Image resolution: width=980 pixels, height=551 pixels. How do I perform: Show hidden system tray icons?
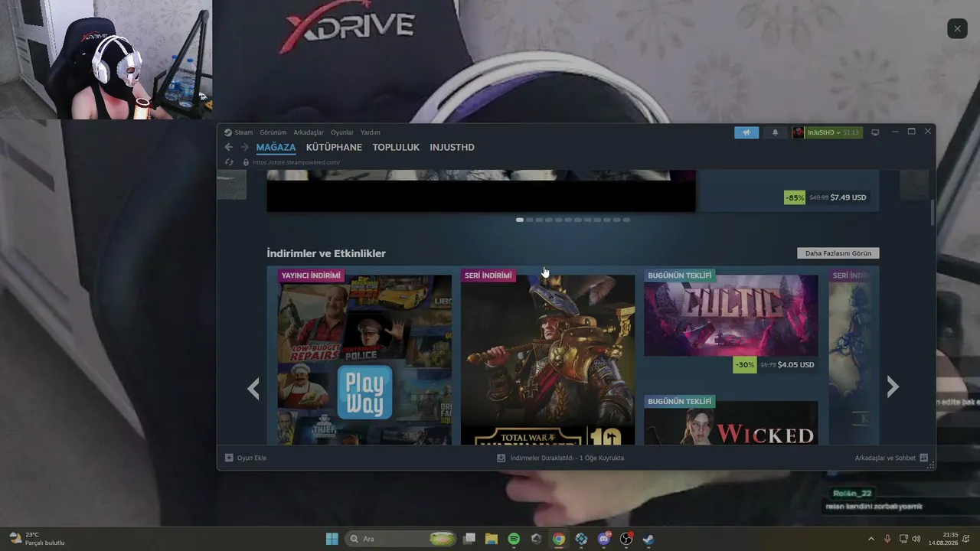click(x=871, y=539)
